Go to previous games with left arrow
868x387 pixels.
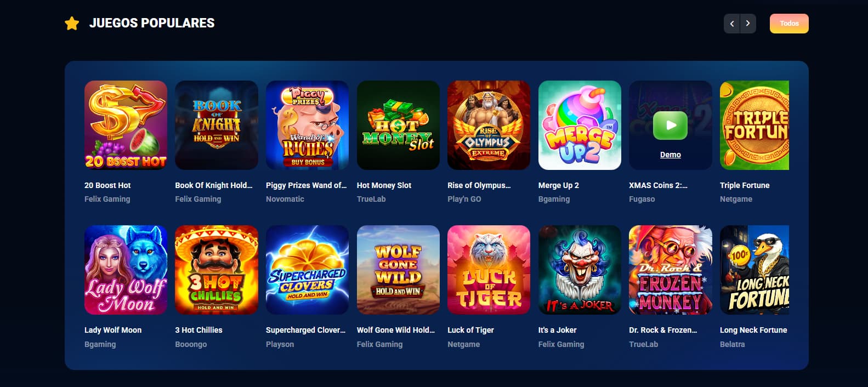pos(731,24)
